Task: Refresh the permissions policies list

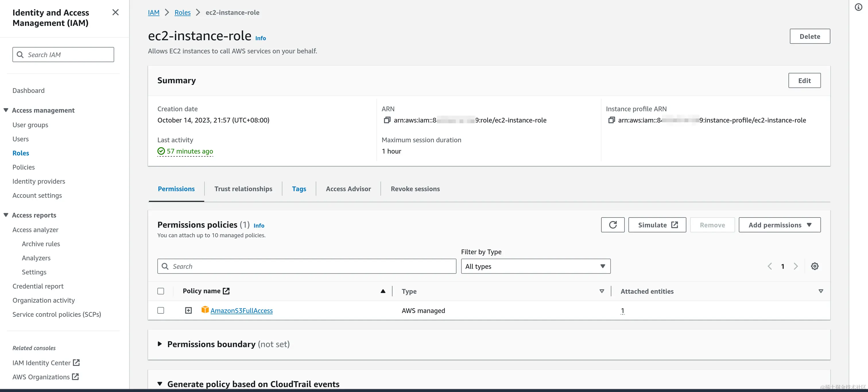Action: pos(612,225)
